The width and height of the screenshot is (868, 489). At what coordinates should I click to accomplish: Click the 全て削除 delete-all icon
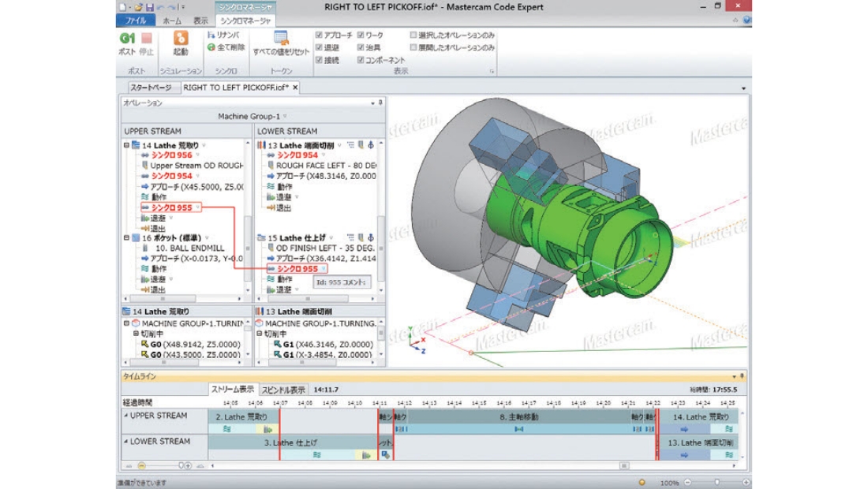point(211,47)
